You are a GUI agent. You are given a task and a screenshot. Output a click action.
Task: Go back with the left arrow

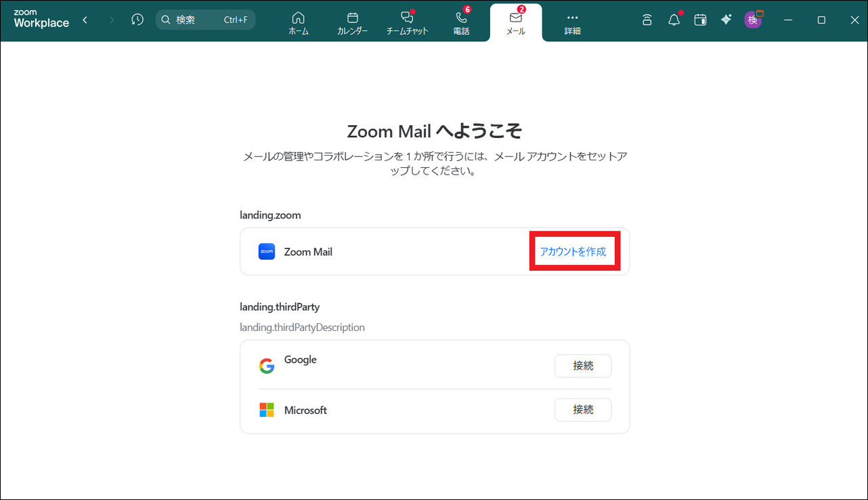(x=85, y=20)
